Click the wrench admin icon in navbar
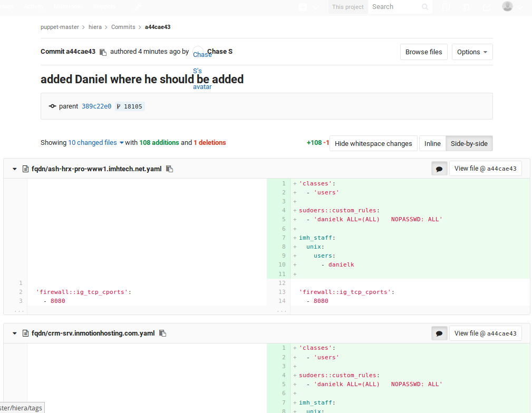Screen dimensions: 532x413 [138, 7]
